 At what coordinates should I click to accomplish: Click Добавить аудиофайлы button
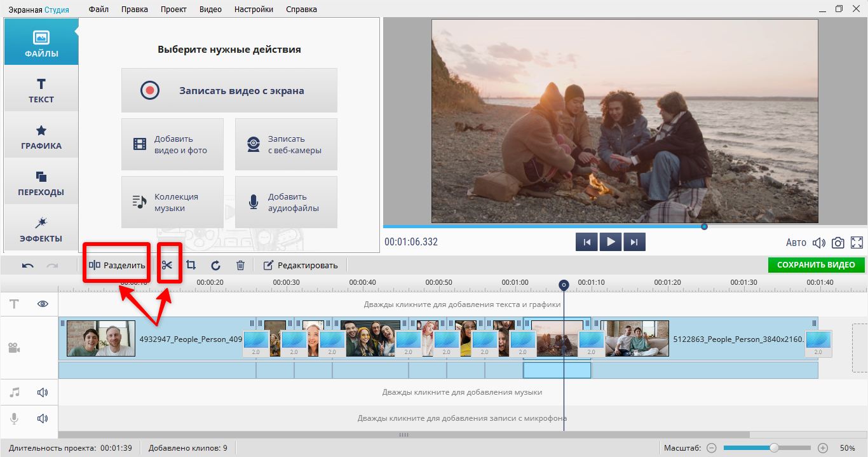pyautogui.click(x=286, y=202)
